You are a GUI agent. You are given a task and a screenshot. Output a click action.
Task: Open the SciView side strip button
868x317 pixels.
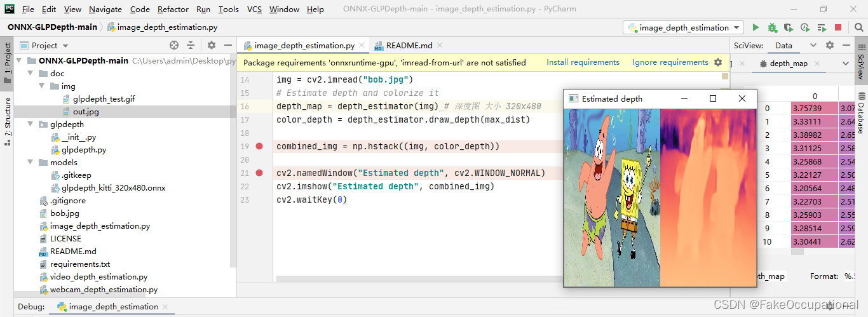861,61
